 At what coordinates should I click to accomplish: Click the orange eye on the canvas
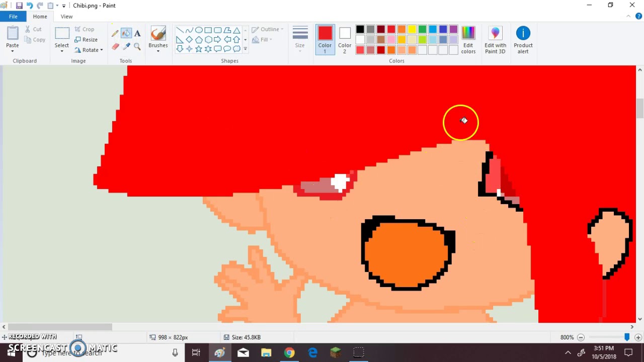point(408,253)
